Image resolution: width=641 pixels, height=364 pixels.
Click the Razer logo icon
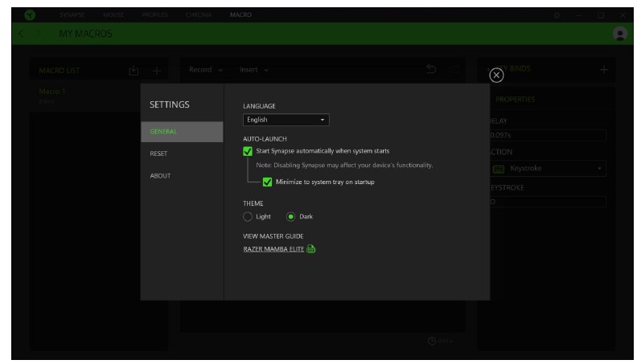click(x=30, y=15)
